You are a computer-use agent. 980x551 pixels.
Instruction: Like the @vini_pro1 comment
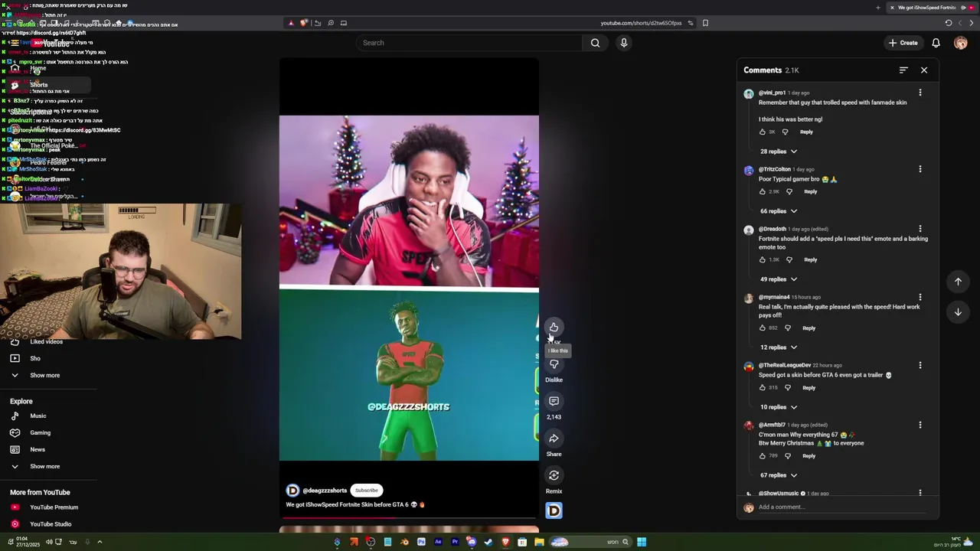click(x=763, y=132)
